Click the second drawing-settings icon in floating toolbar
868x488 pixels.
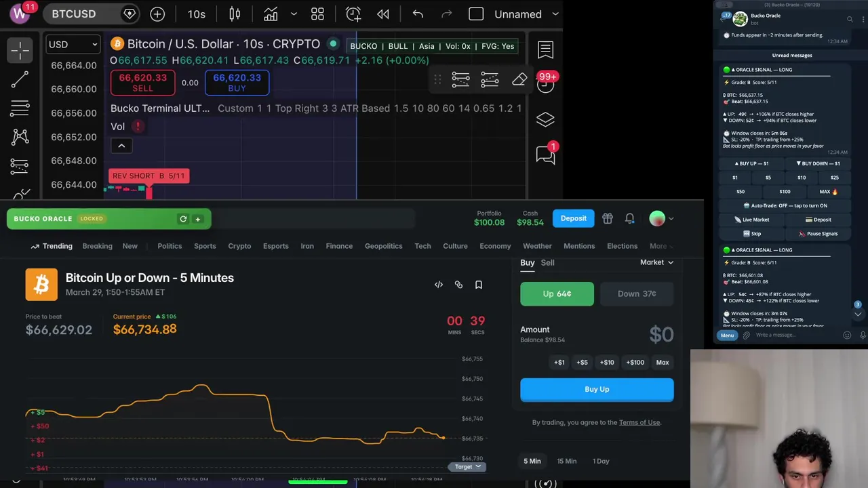tap(490, 80)
